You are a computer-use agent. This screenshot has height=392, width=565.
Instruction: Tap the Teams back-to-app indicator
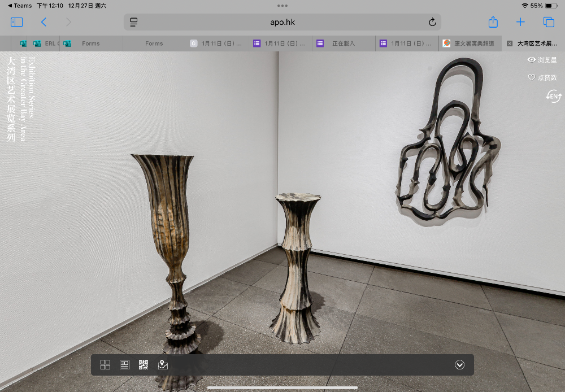point(19,6)
